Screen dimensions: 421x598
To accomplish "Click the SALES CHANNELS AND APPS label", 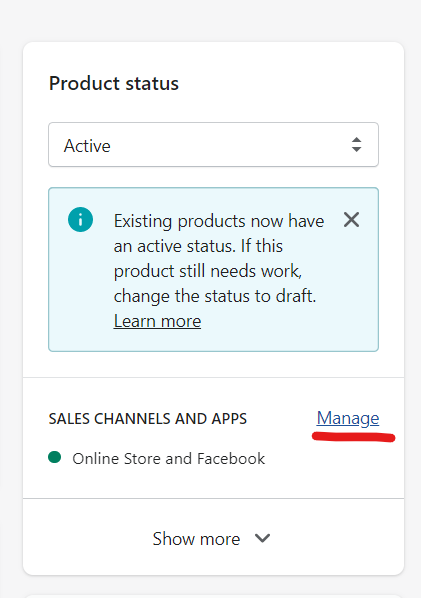I will pyautogui.click(x=148, y=419).
